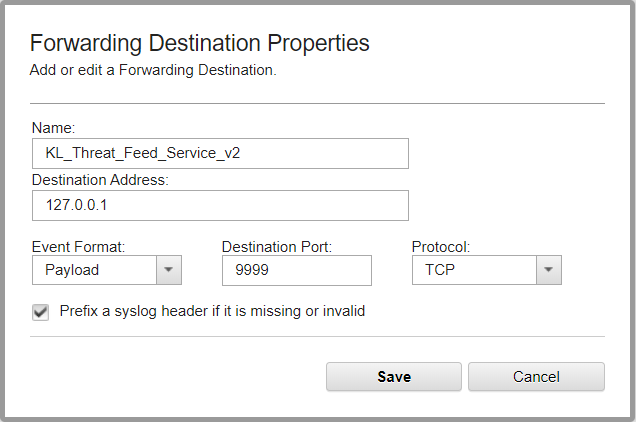Select the Event Format box showing Payload

pyautogui.click(x=94, y=270)
